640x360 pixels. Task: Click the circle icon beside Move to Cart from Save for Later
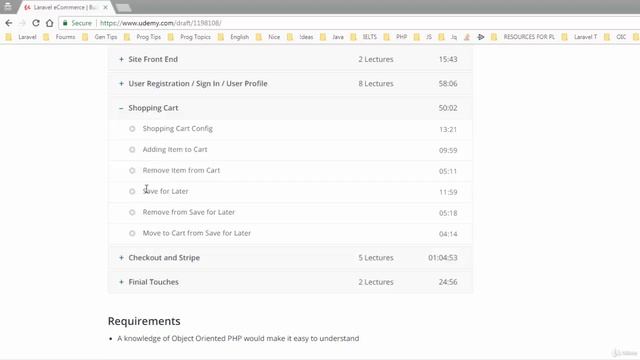pos(132,233)
